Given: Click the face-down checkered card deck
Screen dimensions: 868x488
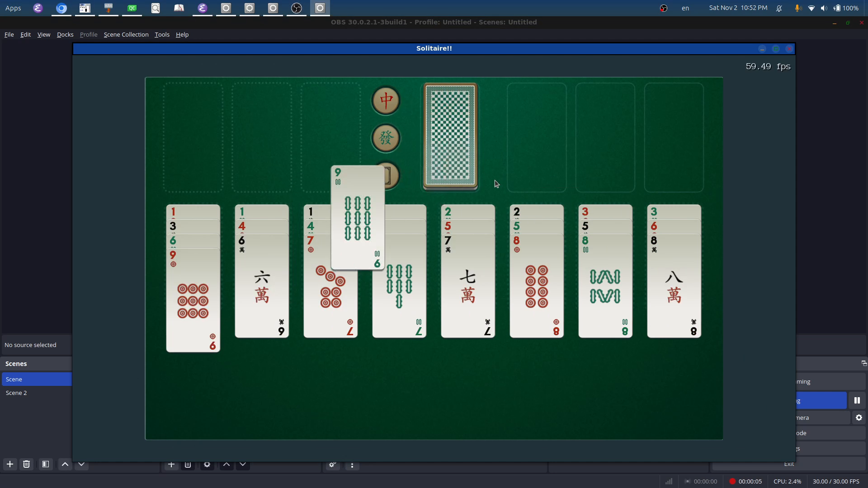Looking at the screenshot, I should pyautogui.click(x=450, y=136).
